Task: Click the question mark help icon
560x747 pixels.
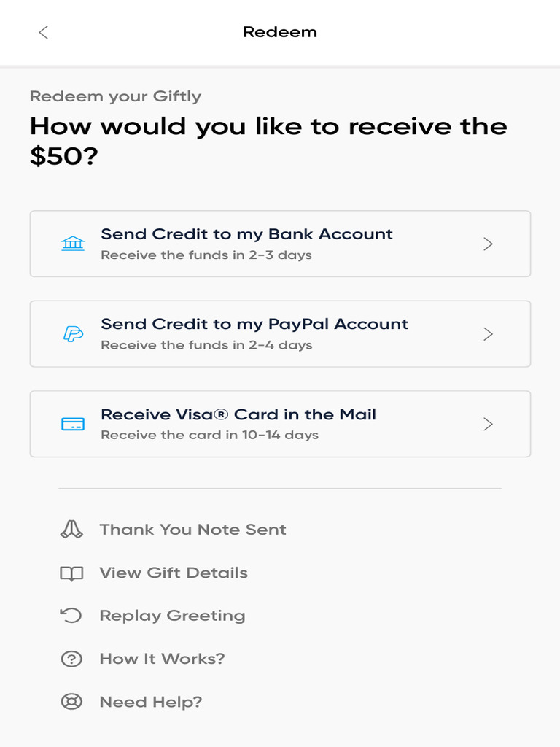Action: pyautogui.click(x=71, y=659)
